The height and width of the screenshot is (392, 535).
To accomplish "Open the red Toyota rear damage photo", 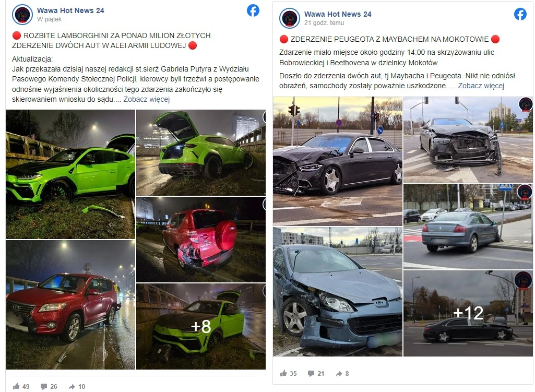I will click(x=200, y=240).
